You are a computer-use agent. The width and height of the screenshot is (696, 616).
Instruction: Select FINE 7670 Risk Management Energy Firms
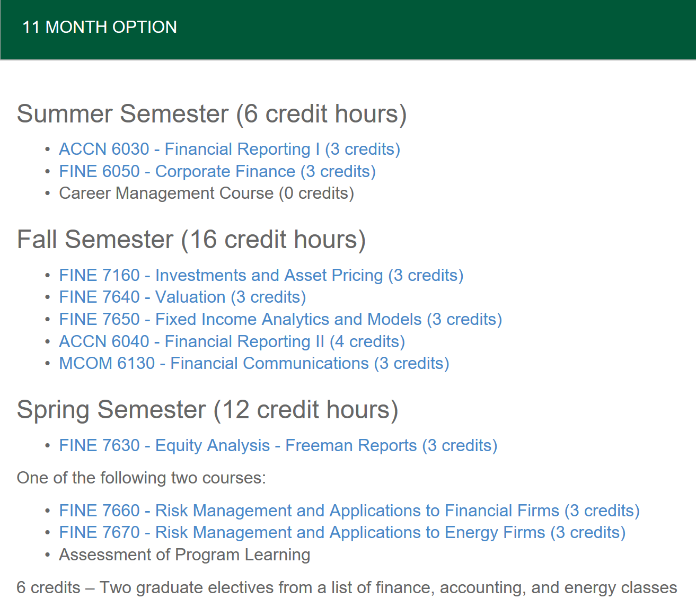pyautogui.click(x=342, y=533)
